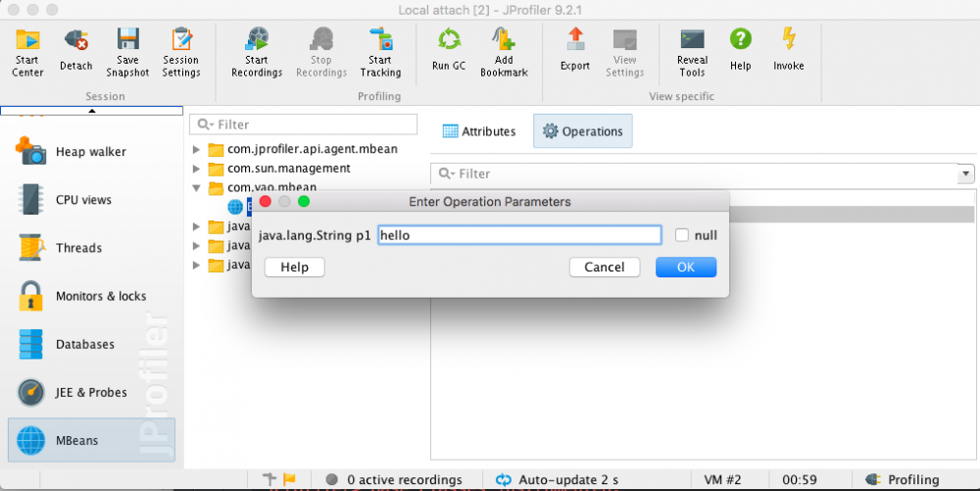This screenshot has width=980, height=491.
Task: Click the dialog Help button
Action: click(x=294, y=267)
